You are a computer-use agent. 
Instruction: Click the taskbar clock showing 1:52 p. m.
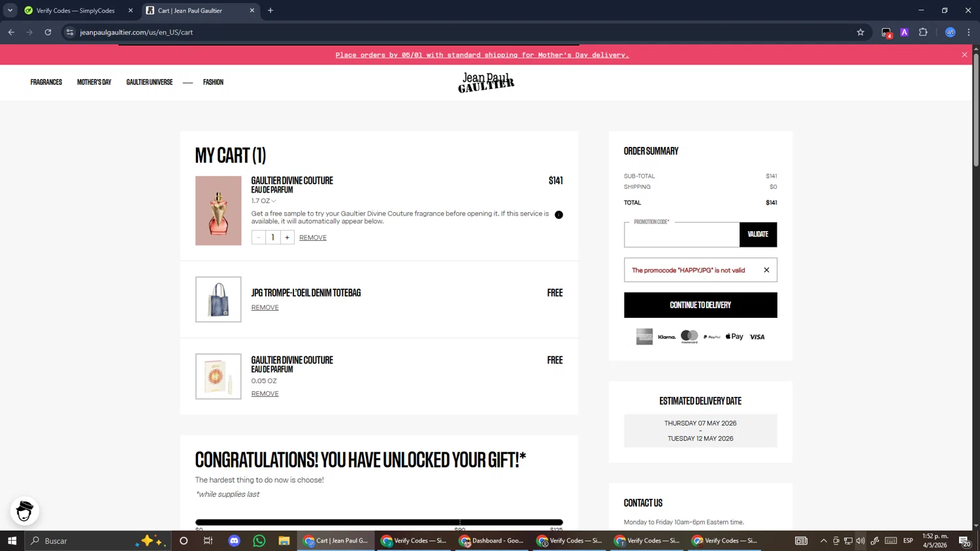click(935, 541)
